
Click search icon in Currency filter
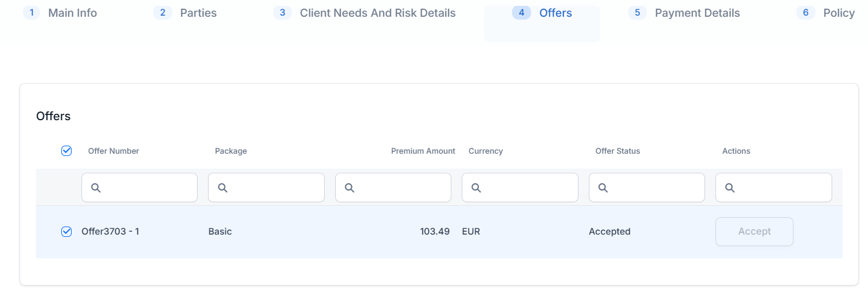[476, 188]
